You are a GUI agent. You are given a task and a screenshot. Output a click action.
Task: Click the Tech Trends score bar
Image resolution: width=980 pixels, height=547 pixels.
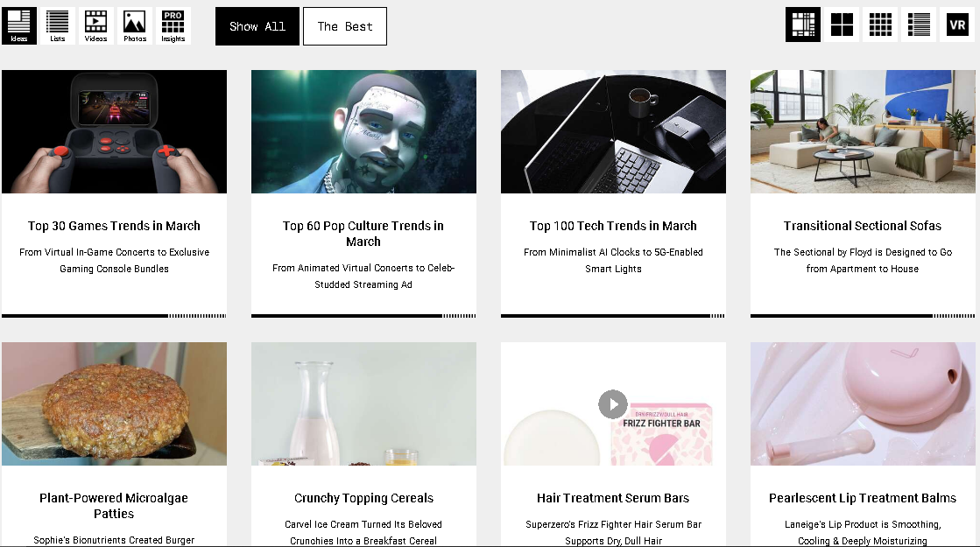(x=613, y=316)
